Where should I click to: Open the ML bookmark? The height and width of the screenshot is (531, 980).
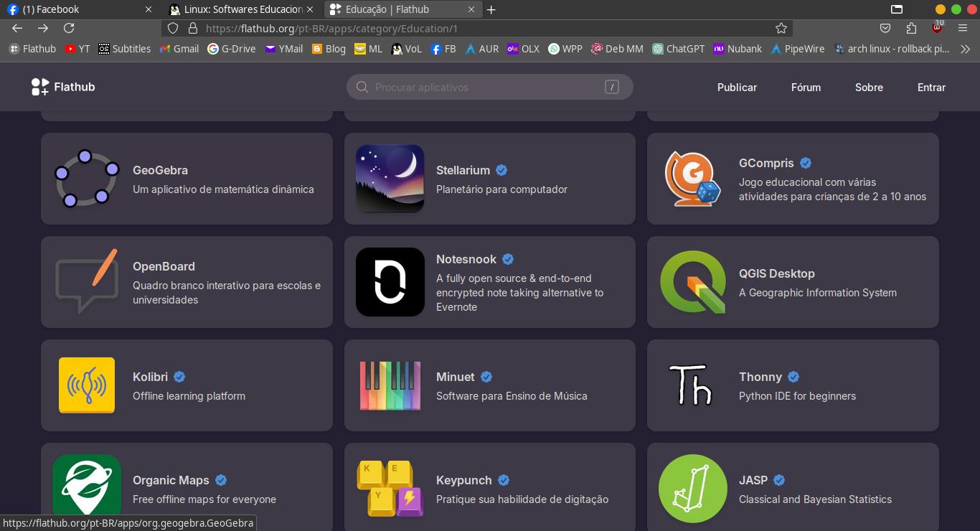pyautogui.click(x=368, y=49)
